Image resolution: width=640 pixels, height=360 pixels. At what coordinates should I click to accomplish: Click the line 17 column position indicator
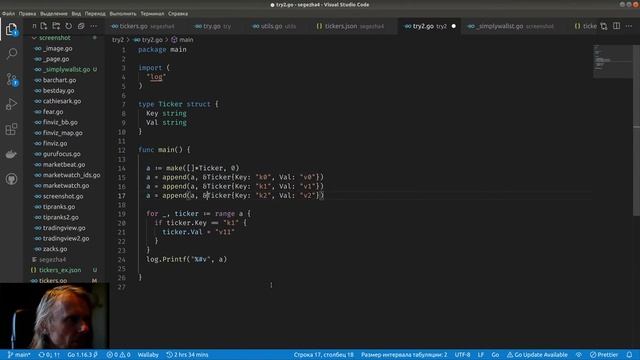click(x=324, y=355)
